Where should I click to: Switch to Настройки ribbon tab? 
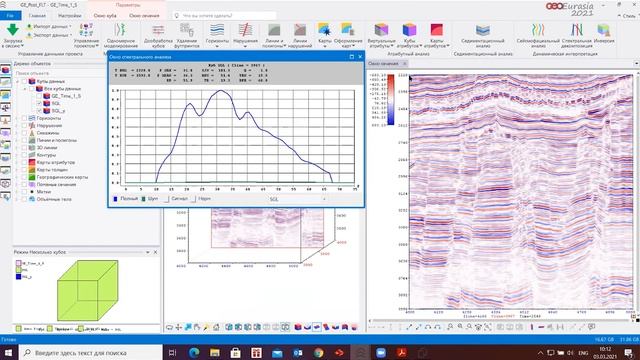[69, 16]
